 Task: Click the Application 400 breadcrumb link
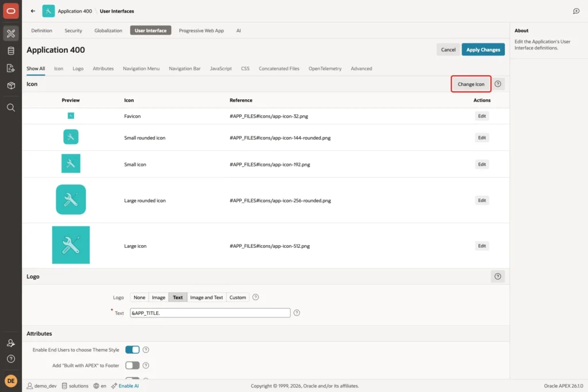click(x=75, y=11)
